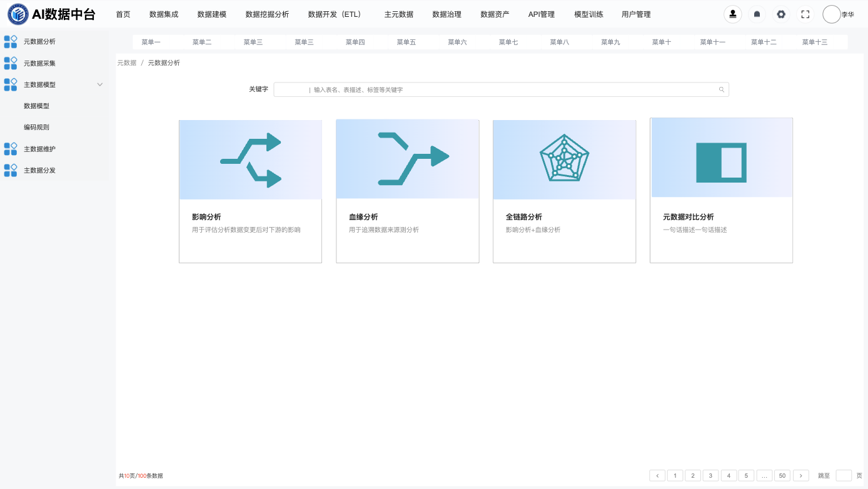Go to page 5 in pagination
This screenshot has width=868, height=489.
[747, 476]
